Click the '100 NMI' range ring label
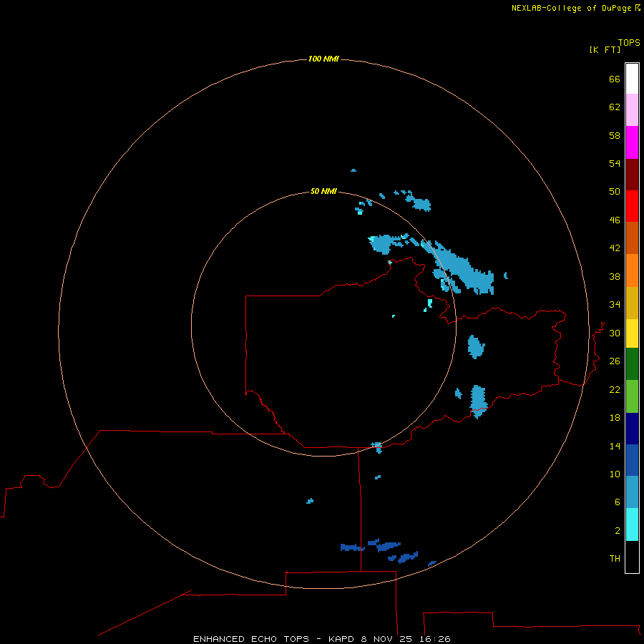Image resolution: width=644 pixels, height=644 pixels. pyautogui.click(x=323, y=59)
